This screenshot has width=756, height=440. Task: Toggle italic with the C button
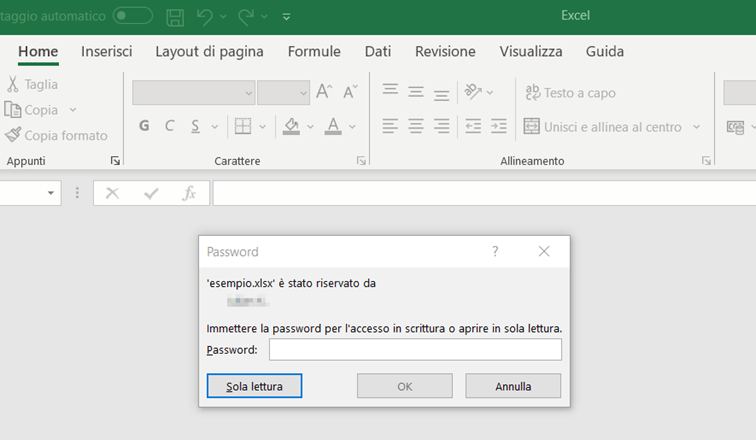(x=169, y=126)
